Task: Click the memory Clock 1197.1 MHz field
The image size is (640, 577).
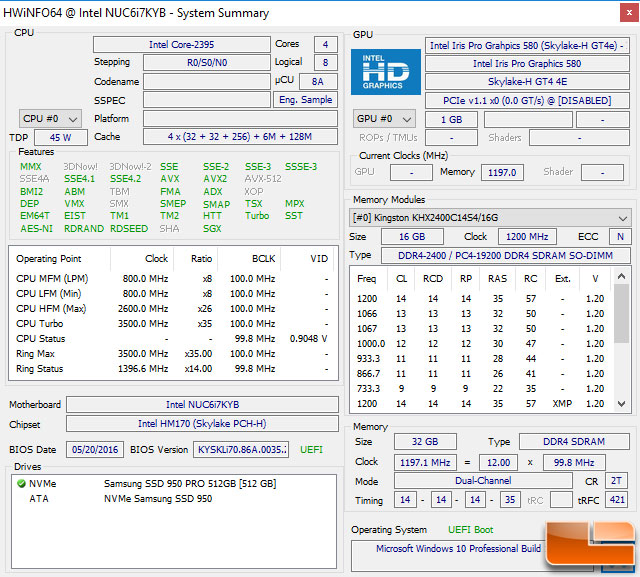Action: 425,463
